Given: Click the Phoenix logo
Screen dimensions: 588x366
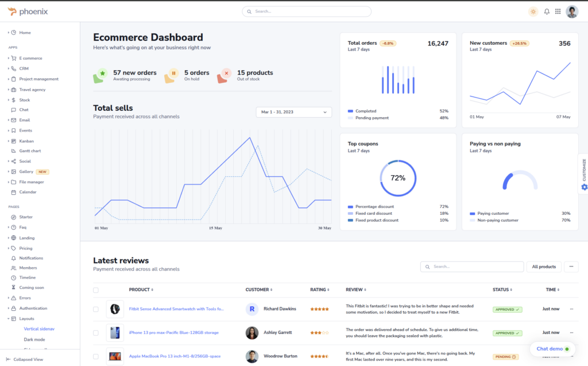Looking at the screenshot, I should coord(29,11).
